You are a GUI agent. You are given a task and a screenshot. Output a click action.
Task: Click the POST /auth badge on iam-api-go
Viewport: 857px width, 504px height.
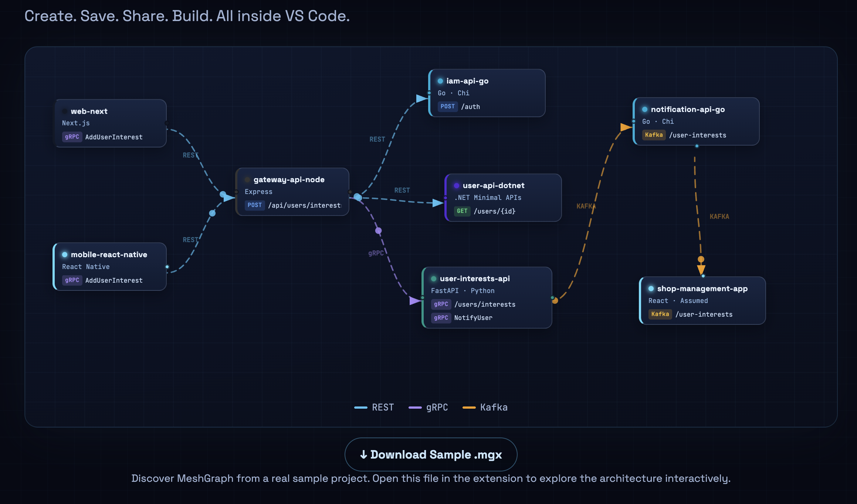(x=448, y=106)
